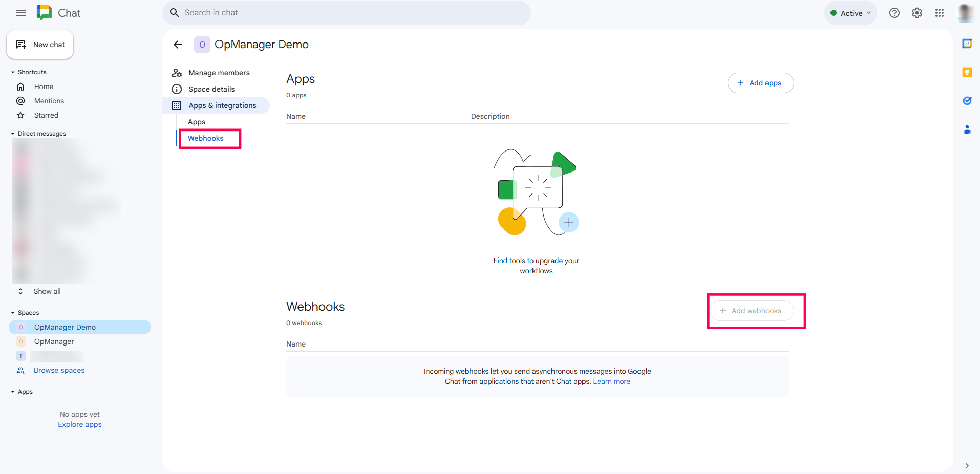This screenshot has height=474, width=980.
Task: Open the Google apps grid icon
Action: [x=940, y=13]
